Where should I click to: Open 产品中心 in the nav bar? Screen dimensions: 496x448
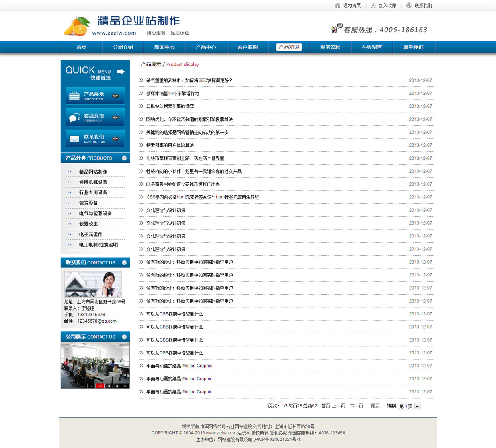206,47
